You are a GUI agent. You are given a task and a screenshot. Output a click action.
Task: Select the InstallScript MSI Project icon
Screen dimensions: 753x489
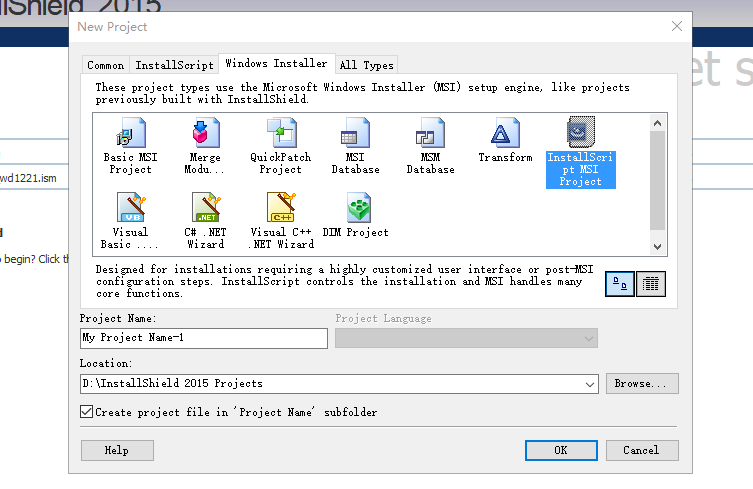(x=581, y=132)
